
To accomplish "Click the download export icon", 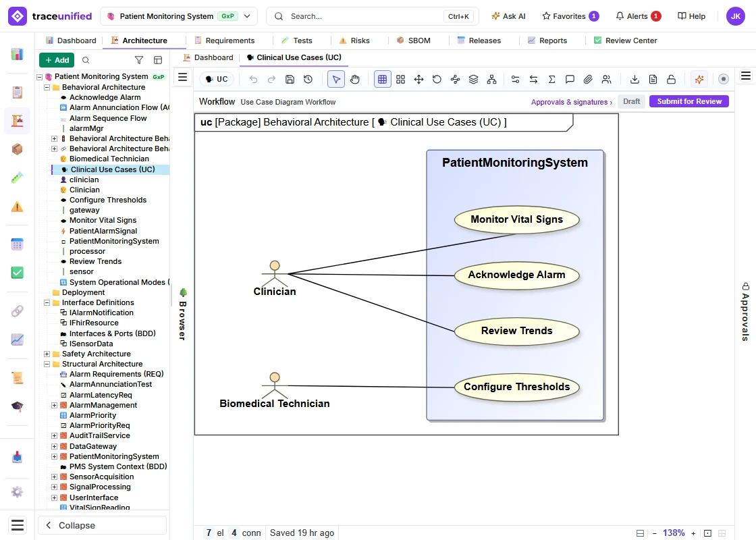I will [635, 80].
